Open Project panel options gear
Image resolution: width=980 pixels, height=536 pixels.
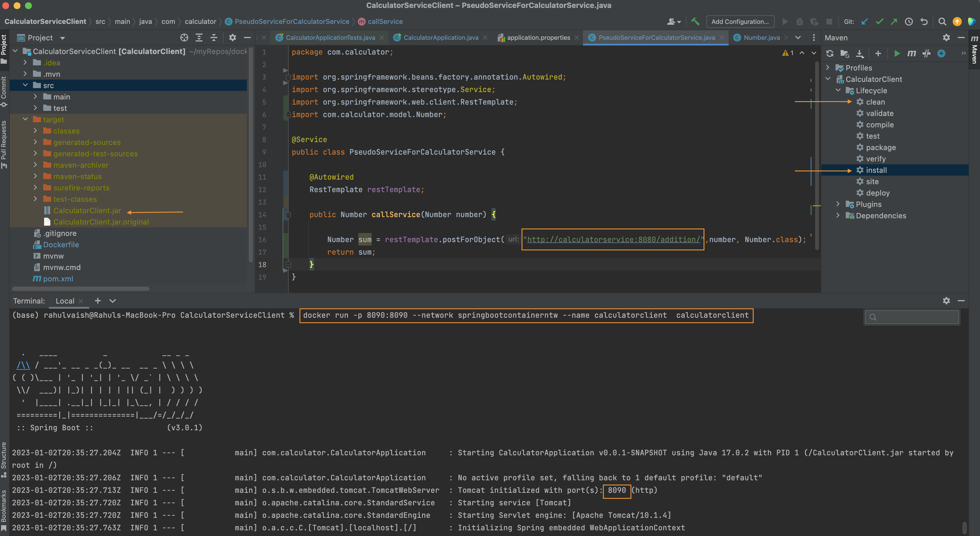tap(232, 38)
